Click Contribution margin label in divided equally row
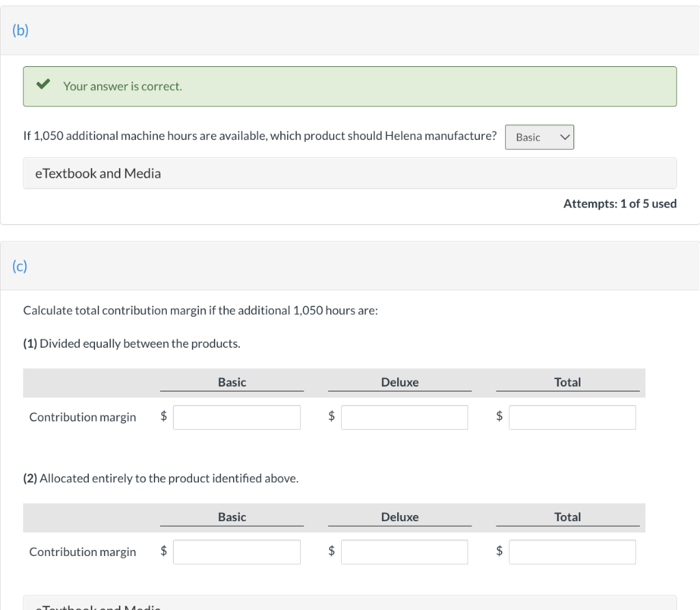Viewport: 700px width, 610px height. (83, 417)
